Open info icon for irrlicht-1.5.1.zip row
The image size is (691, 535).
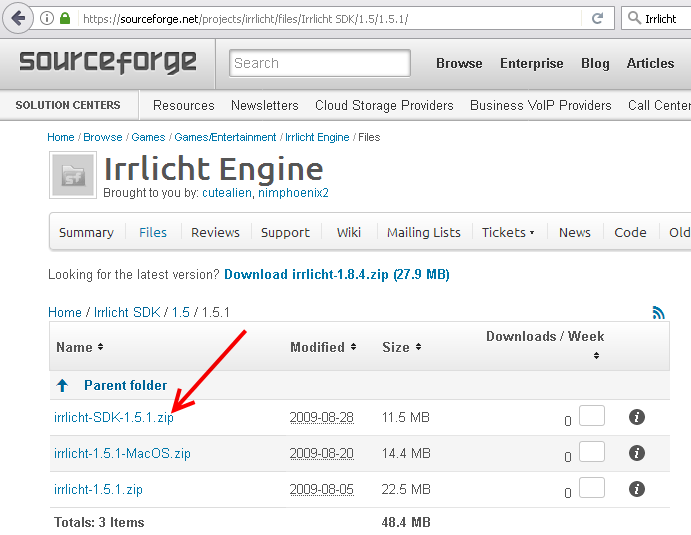point(636,489)
